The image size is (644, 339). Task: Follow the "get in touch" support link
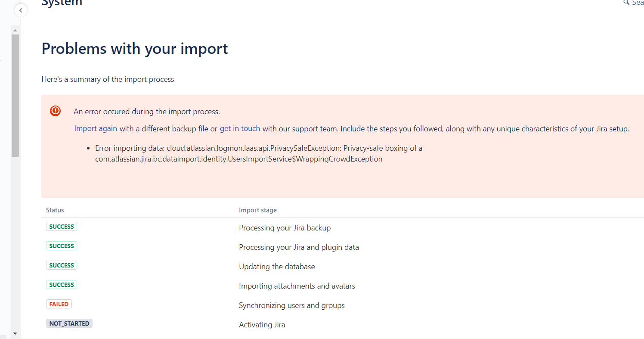(x=240, y=128)
